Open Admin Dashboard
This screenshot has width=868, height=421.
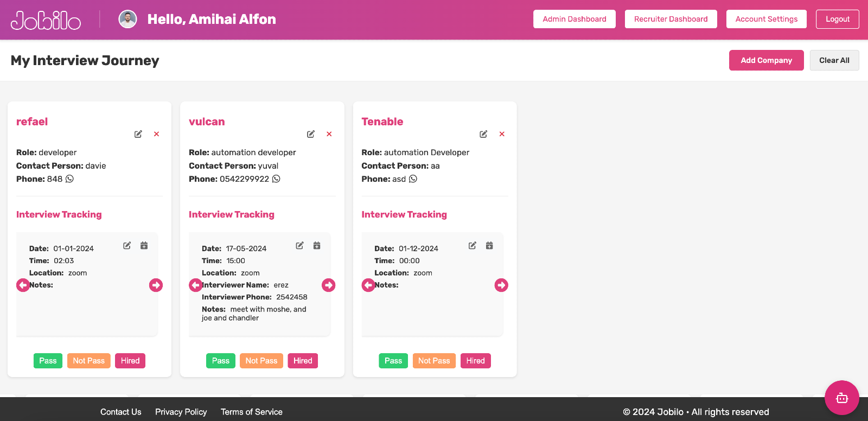pos(575,19)
